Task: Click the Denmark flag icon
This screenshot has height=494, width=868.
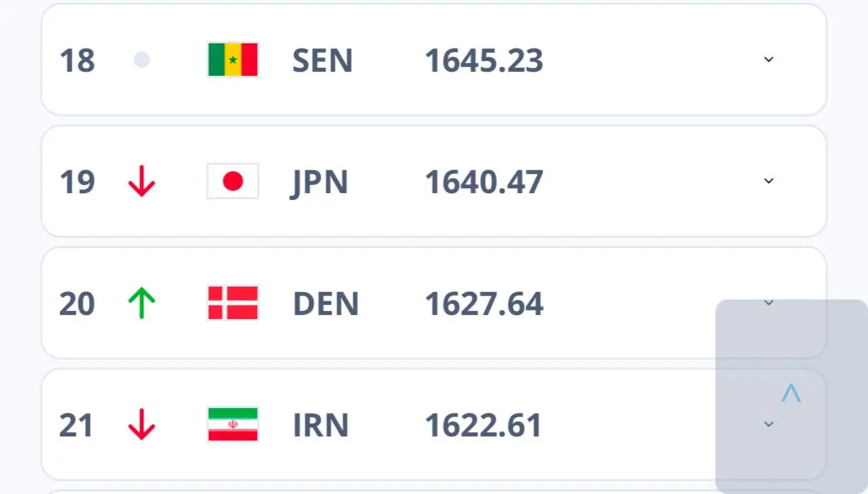Action: 233,303
